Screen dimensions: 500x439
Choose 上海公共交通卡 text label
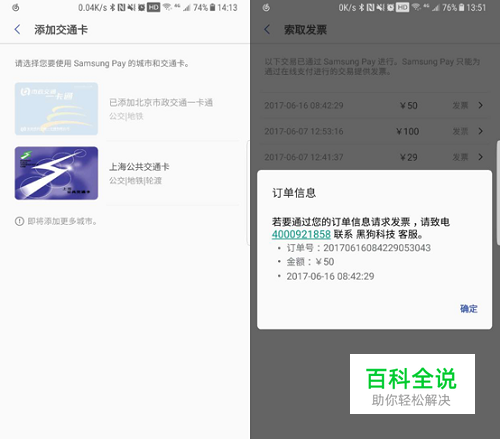click(x=139, y=167)
